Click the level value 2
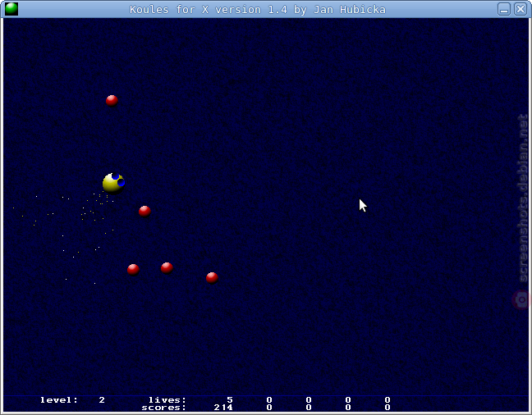The height and width of the screenshot is (415, 532). pos(102,400)
